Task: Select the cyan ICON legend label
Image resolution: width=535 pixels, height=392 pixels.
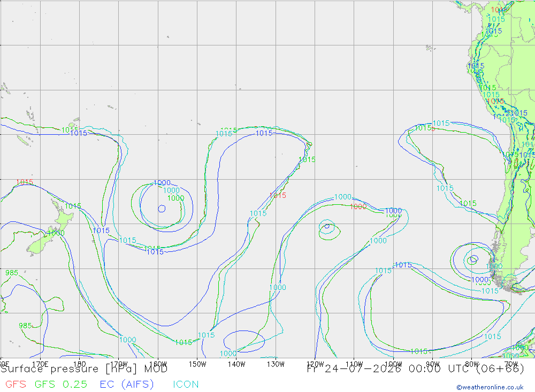Action: 186,384
